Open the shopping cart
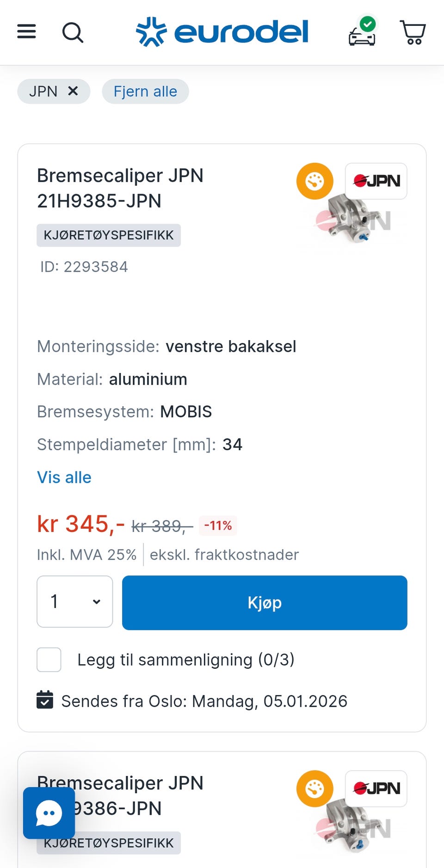 click(x=412, y=32)
